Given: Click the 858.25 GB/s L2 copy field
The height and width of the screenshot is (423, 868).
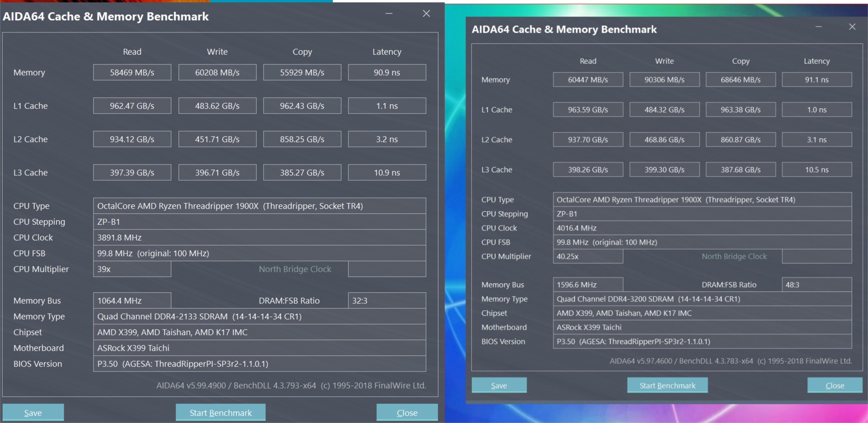Looking at the screenshot, I should point(302,139).
